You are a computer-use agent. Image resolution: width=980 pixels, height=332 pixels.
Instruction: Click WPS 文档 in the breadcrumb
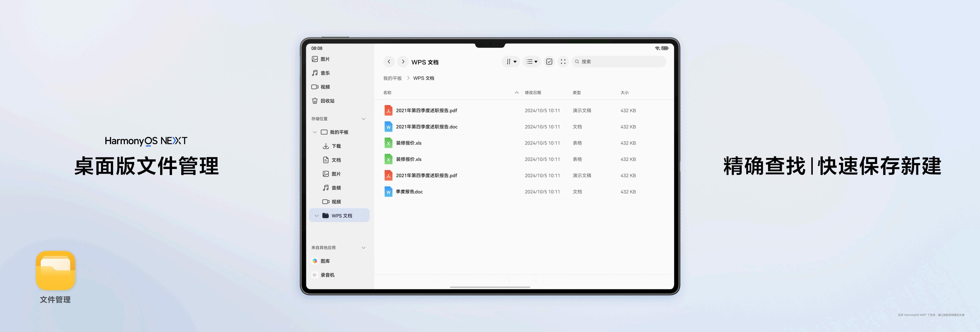click(x=423, y=78)
